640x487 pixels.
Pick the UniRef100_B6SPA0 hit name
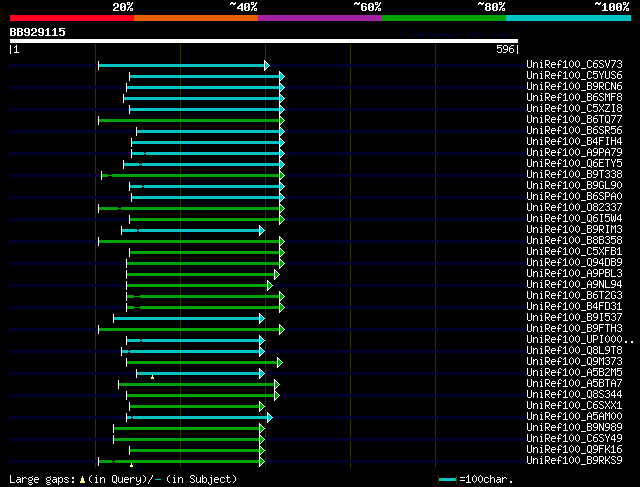(x=574, y=197)
